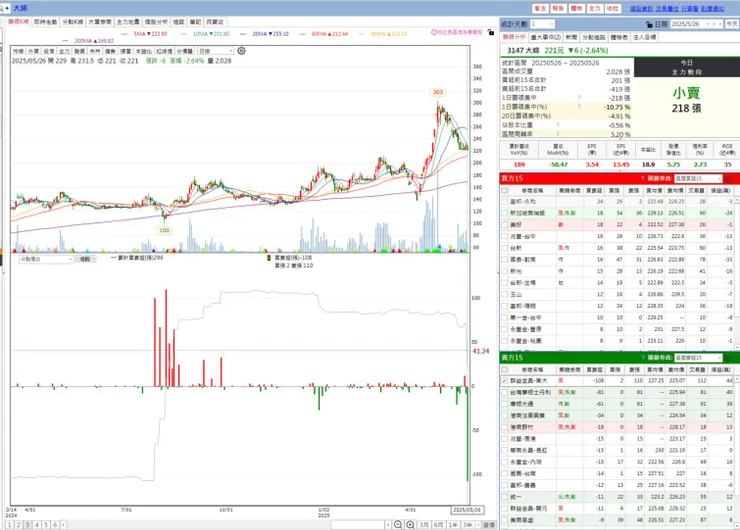Switch to 月營收 tab

click(215, 22)
